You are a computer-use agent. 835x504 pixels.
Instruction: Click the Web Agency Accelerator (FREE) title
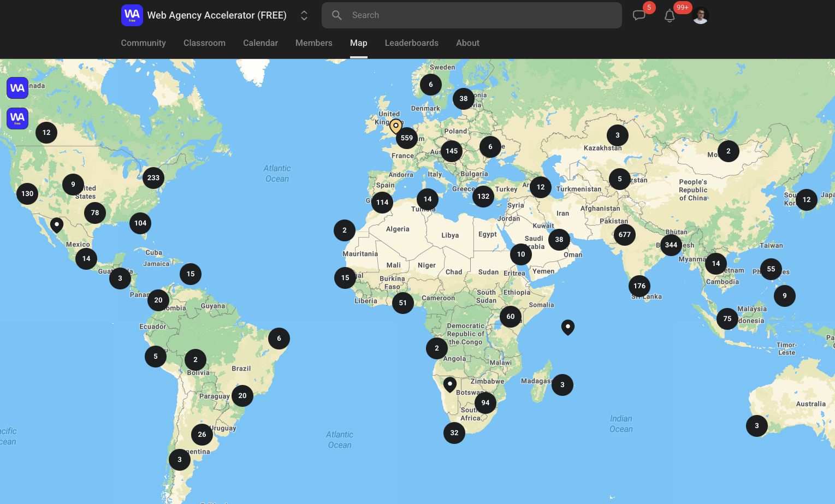[x=217, y=15]
